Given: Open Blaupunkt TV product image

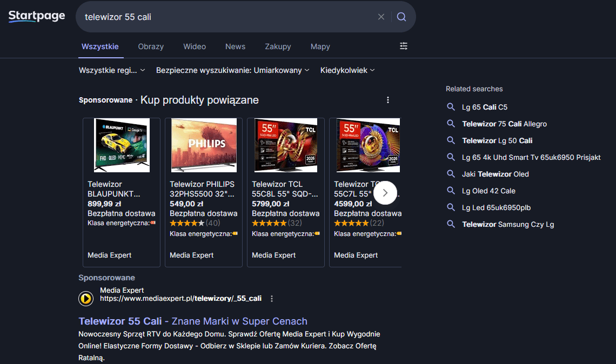Looking at the screenshot, I should click(x=122, y=145).
